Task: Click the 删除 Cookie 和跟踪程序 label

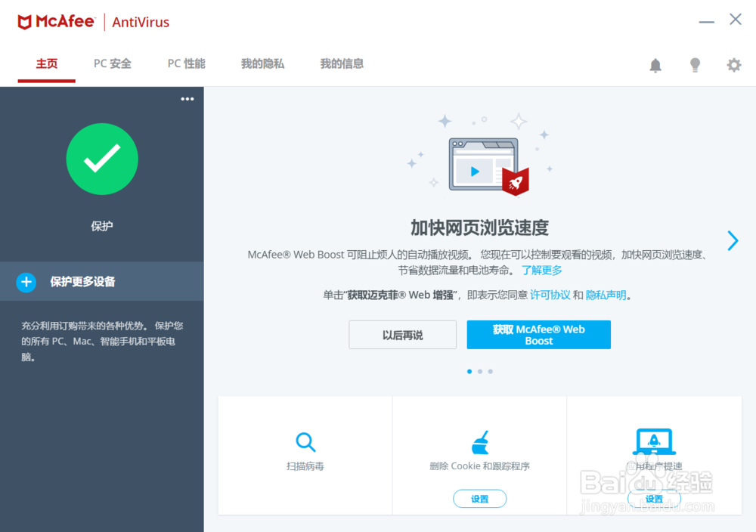Action: click(x=480, y=466)
